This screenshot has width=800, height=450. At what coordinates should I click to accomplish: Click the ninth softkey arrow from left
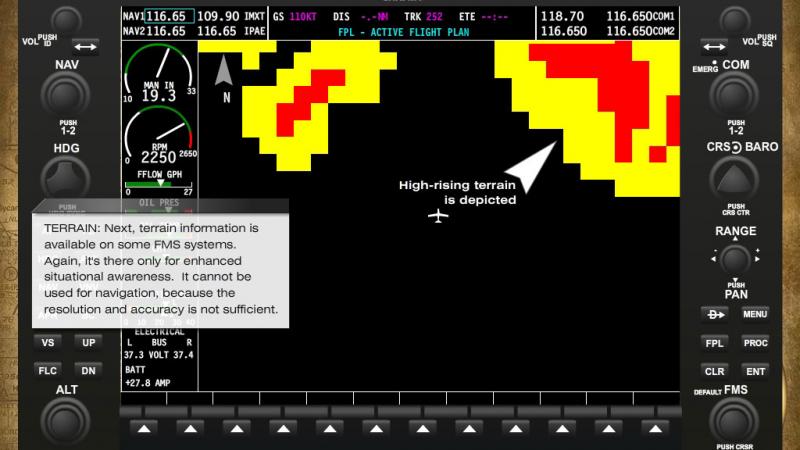[515, 429]
